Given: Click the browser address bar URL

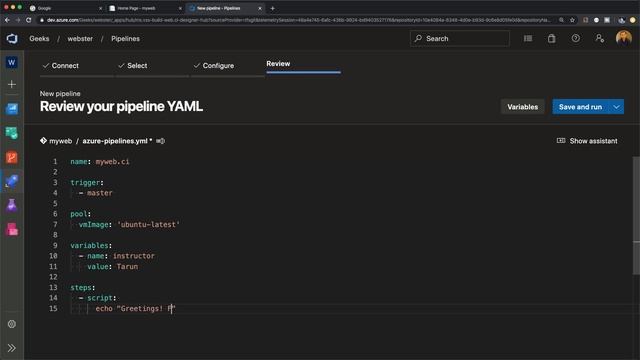Looking at the screenshot, I should (298, 20).
